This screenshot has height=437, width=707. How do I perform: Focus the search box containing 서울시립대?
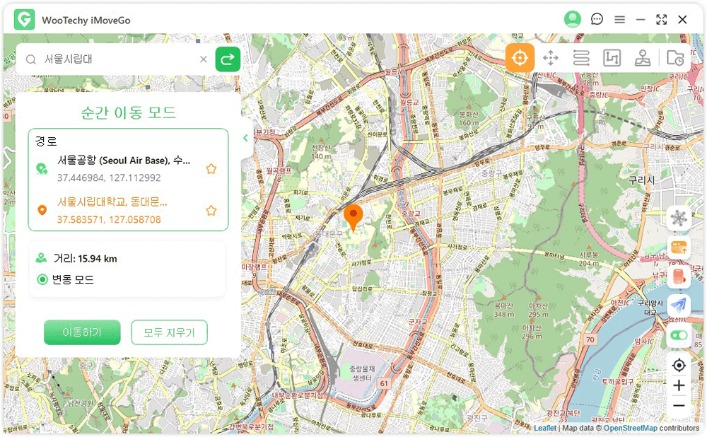119,59
